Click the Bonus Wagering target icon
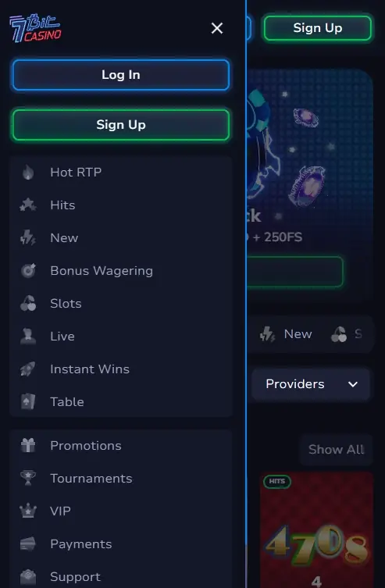The height and width of the screenshot is (588, 385). click(28, 271)
